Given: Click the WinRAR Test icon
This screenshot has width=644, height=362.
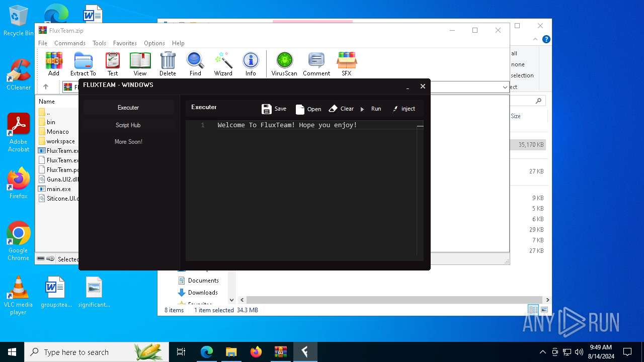Looking at the screenshot, I should [x=113, y=64].
